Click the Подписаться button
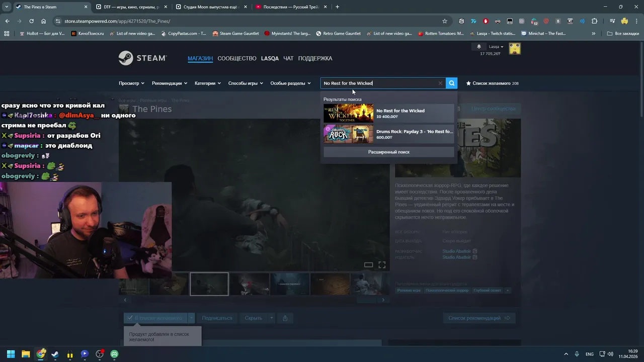 [x=217, y=318]
